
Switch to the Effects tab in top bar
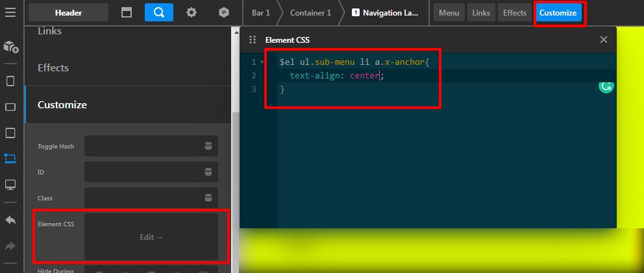click(515, 13)
